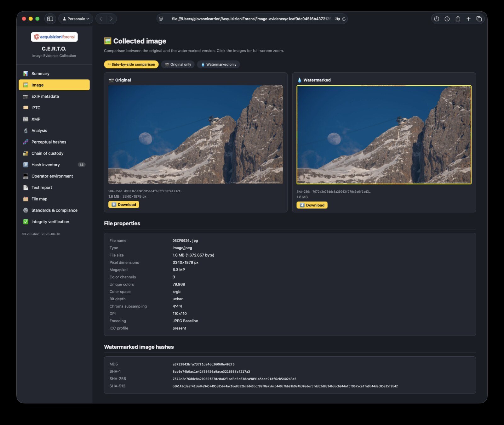Download the watermarked image

[x=312, y=205]
